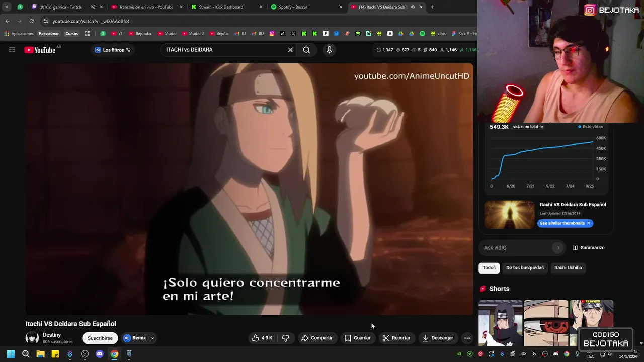This screenshot has width=644, height=362.
Task: Open Windows taskbar search
Action: coord(26,354)
